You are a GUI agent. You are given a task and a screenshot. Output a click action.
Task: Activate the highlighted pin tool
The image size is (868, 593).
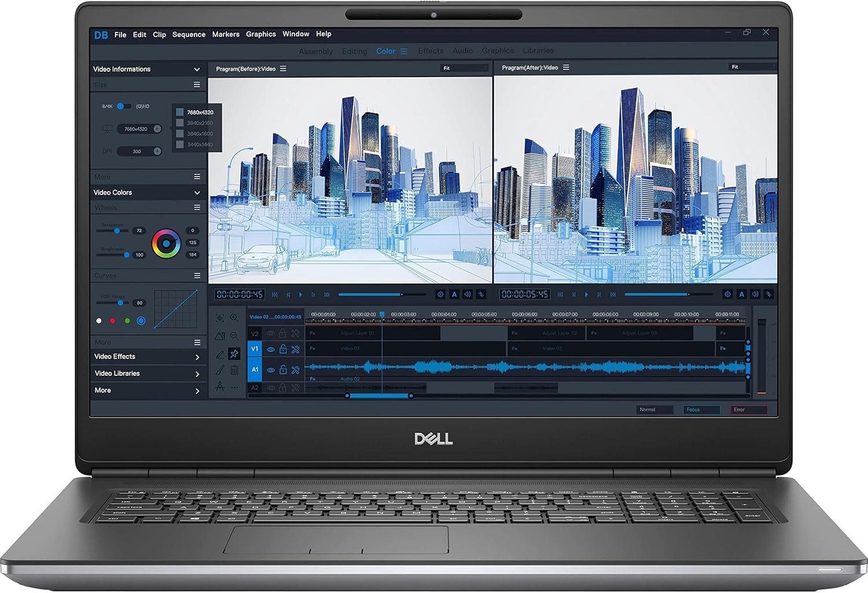[234, 353]
